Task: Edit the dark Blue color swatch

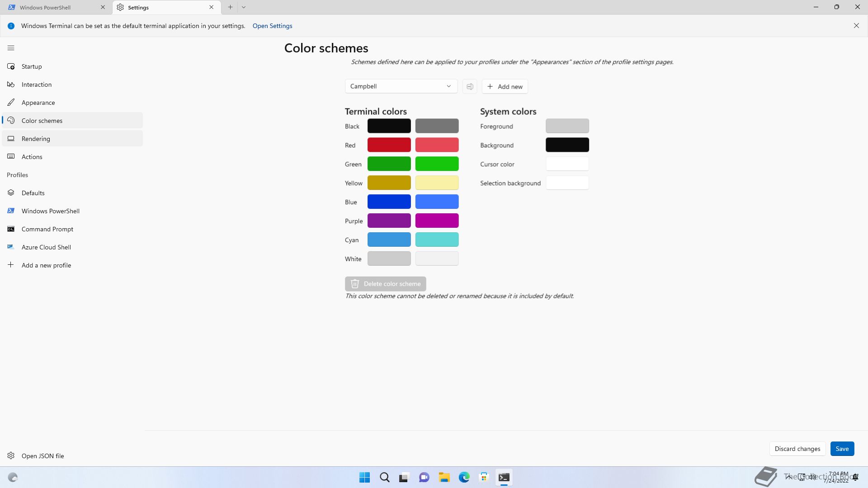Action: tap(389, 202)
